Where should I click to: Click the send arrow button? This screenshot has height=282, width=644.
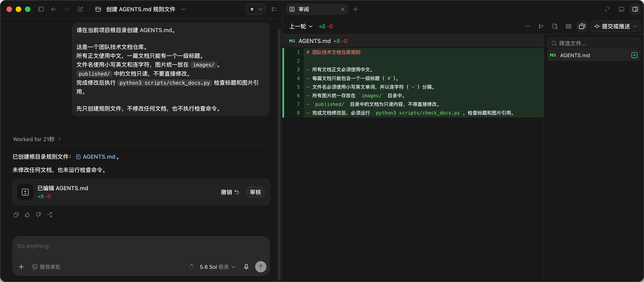pos(261,267)
